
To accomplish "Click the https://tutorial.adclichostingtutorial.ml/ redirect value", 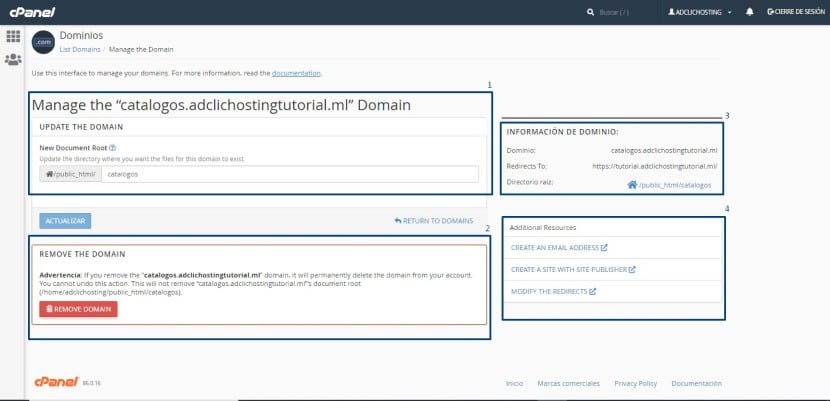I will 655,166.
